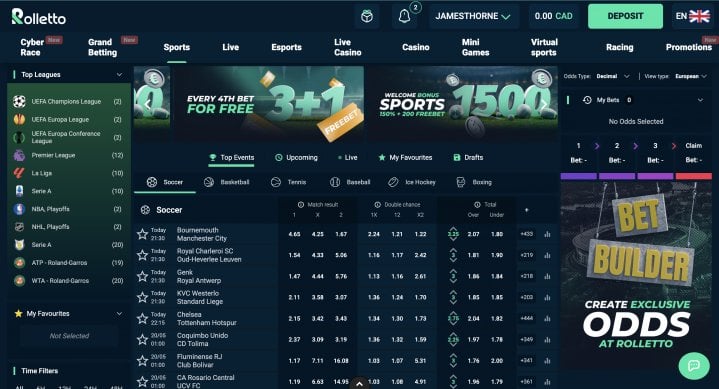719x389 pixels.
Task: Star the CA Rosario Central match
Action: pyautogui.click(x=142, y=381)
